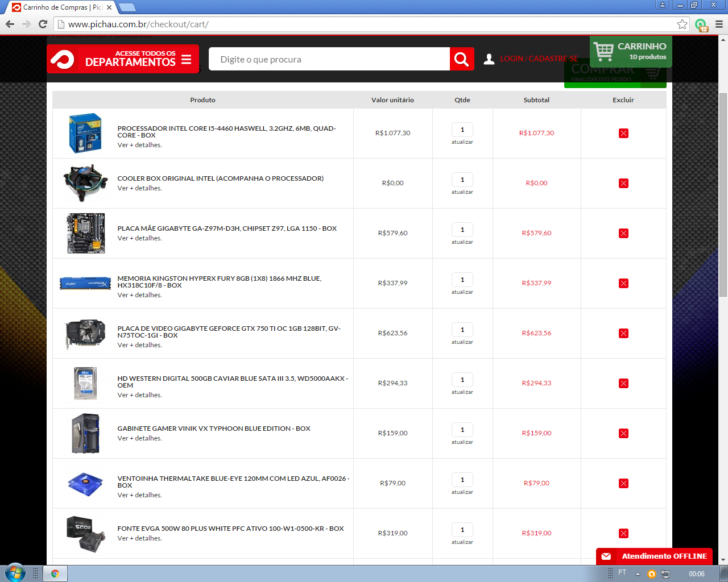728x582 pixels.
Task: Open Ver + detalhes for Gigabyte motherboard
Action: (140, 238)
